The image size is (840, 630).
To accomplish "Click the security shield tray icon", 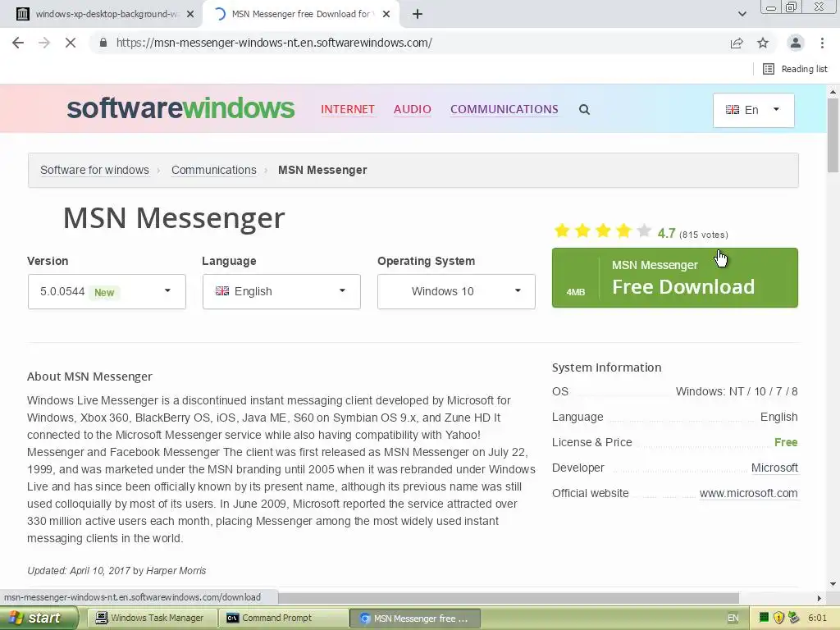I will coord(778,618).
